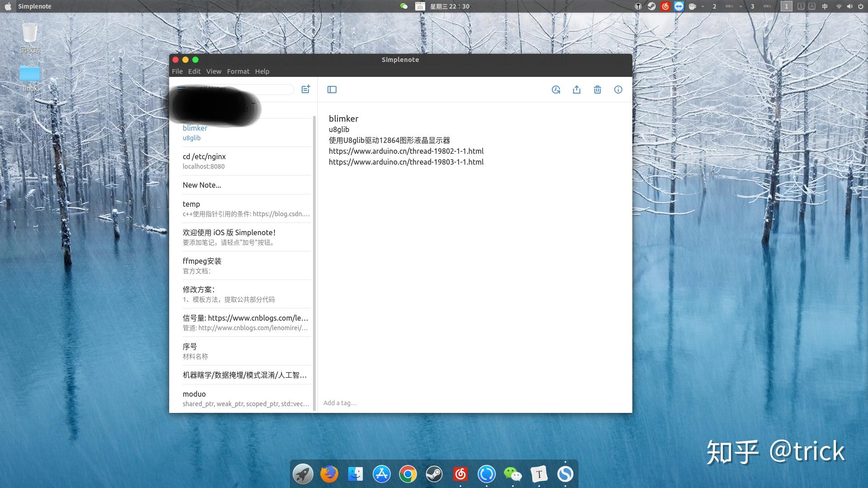Open the Edit menu
The width and height of the screenshot is (868, 488).
pos(194,71)
